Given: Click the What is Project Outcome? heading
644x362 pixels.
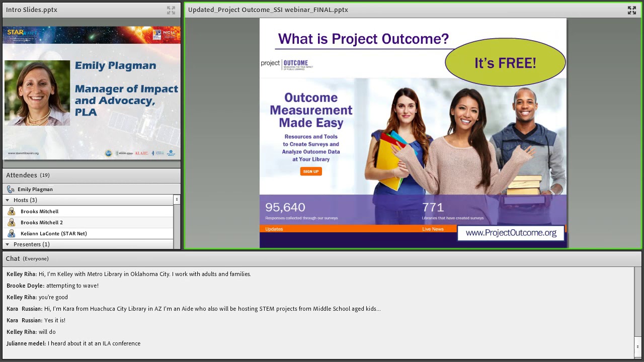Looking at the screenshot, I should tap(363, 39).
